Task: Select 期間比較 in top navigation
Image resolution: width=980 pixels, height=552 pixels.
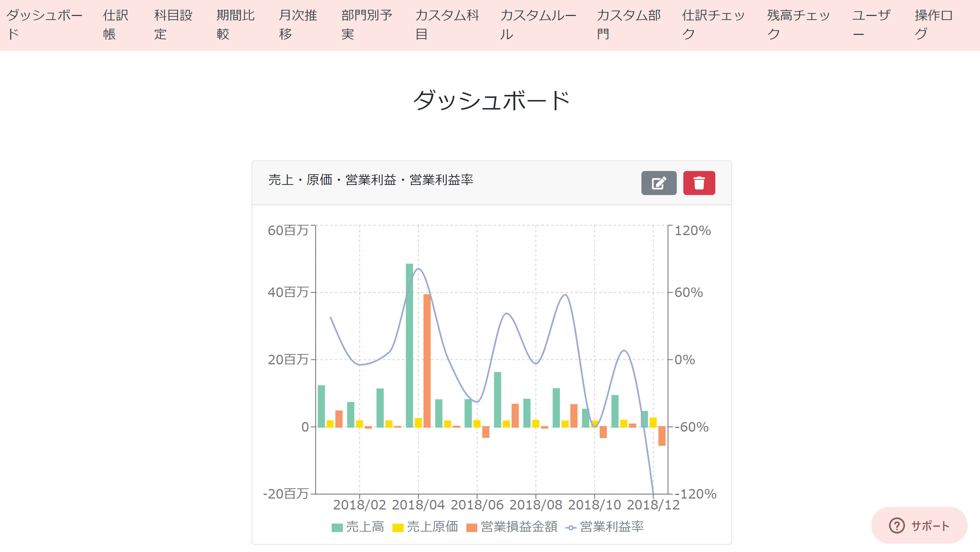Action: pos(235,25)
